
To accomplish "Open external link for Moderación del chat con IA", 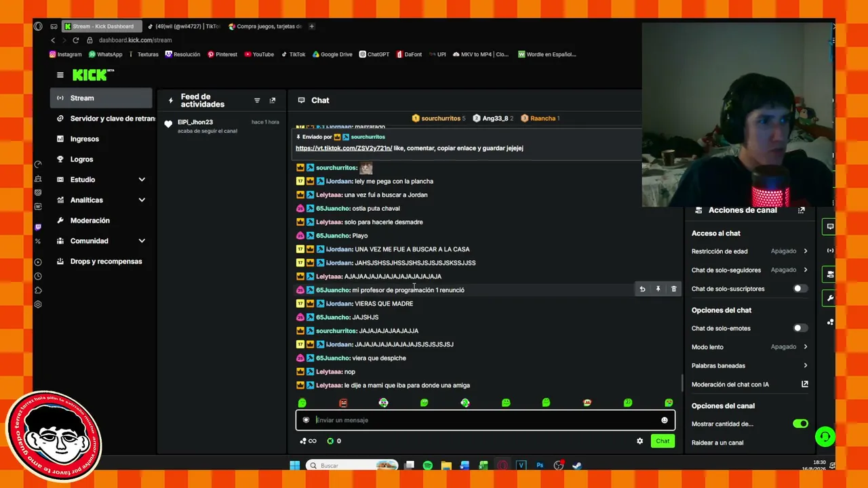I will coord(805,384).
